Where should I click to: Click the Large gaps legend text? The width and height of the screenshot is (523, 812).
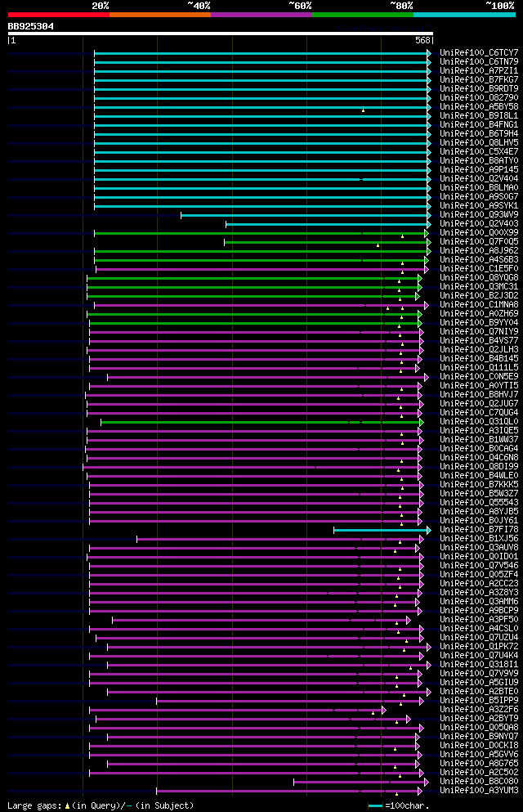101,805
